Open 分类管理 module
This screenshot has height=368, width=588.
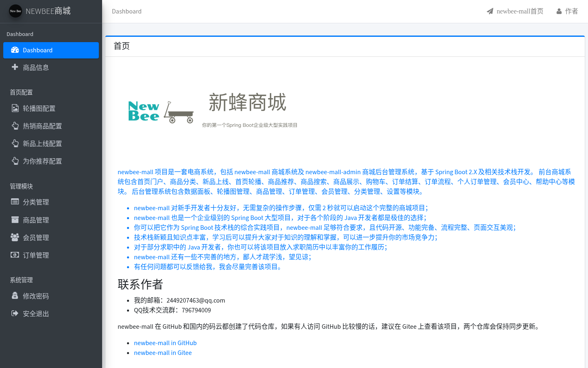(51, 202)
